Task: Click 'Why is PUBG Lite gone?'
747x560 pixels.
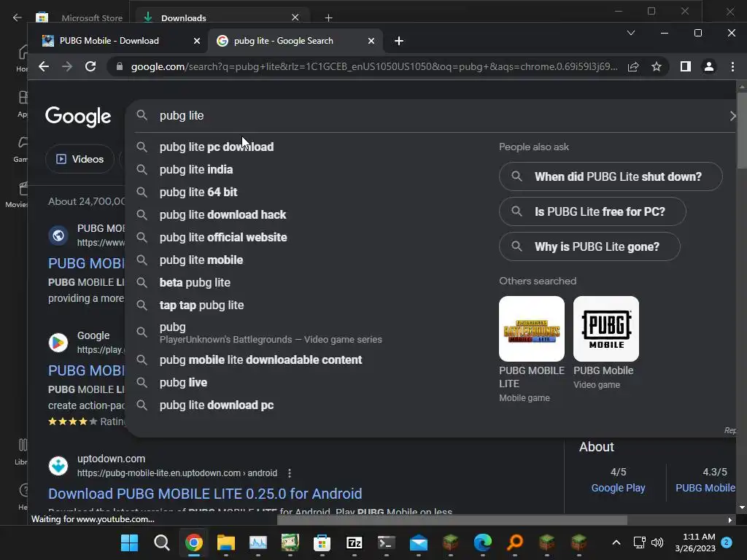Action: (589, 246)
